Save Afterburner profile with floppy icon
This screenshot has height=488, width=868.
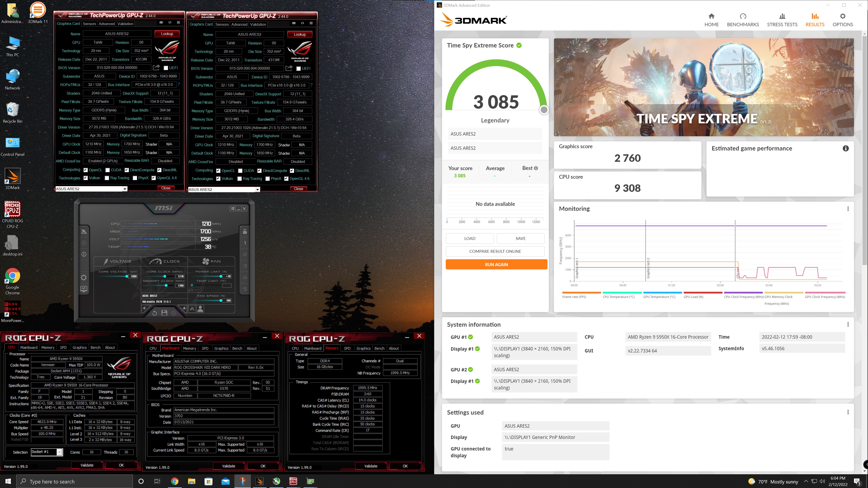tap(164, 313)
